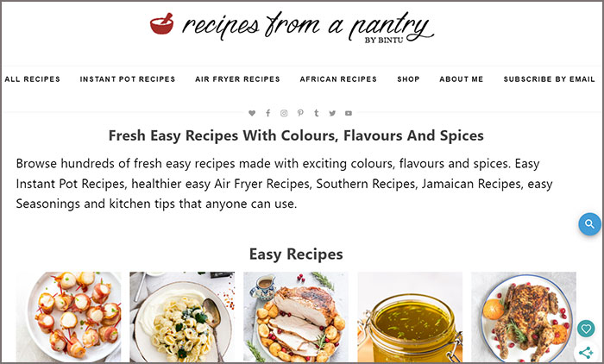Click the heart icon in social row
This screenshot has height=364, width=604.
pyautogui.click(x=252, y=113)
